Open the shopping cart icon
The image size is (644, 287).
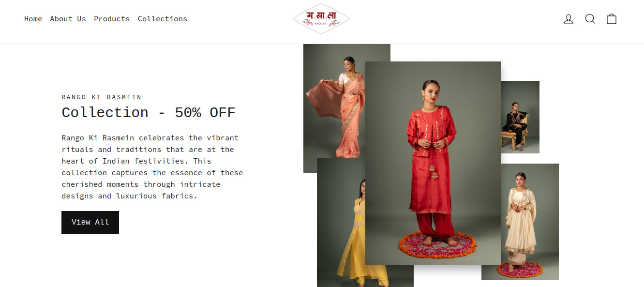click(x=612, y=19)
